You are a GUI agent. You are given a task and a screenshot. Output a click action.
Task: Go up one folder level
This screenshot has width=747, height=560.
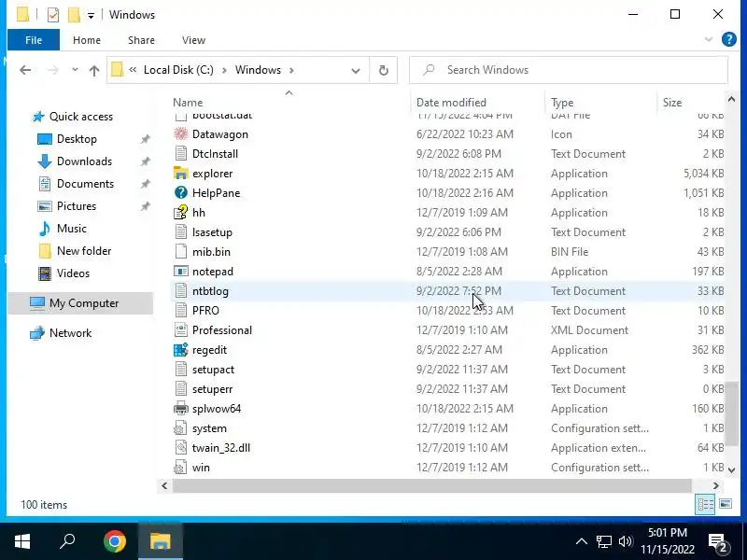(x=94, y=71)
